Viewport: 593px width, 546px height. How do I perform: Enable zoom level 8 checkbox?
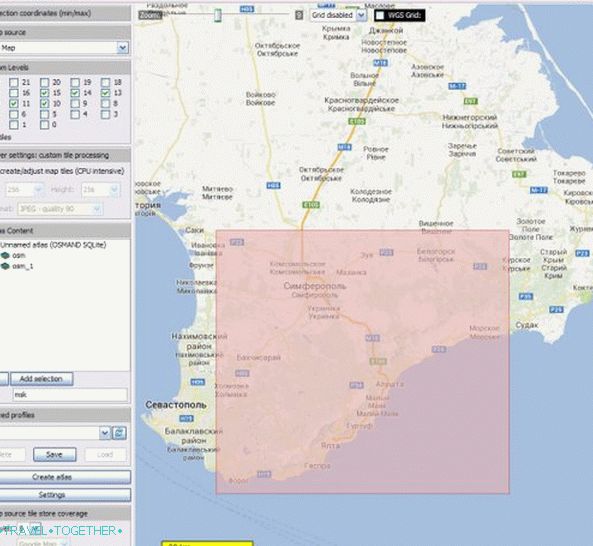coord(106,104)
